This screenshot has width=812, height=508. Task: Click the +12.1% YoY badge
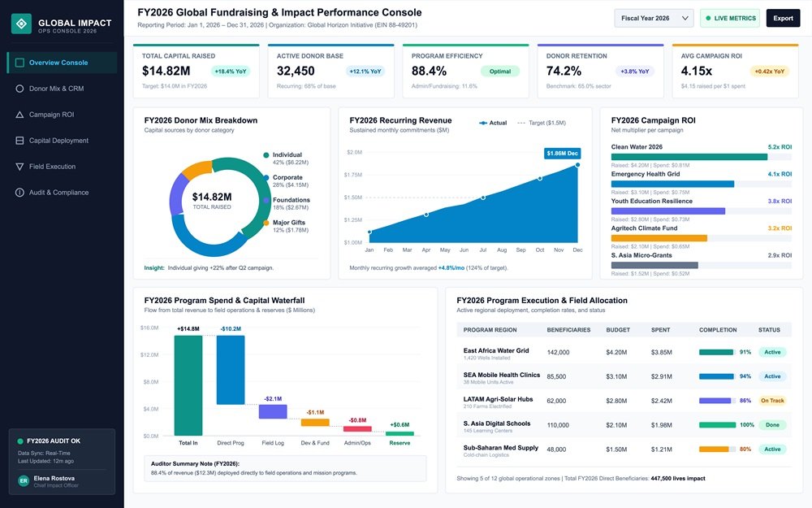point(365,72)
